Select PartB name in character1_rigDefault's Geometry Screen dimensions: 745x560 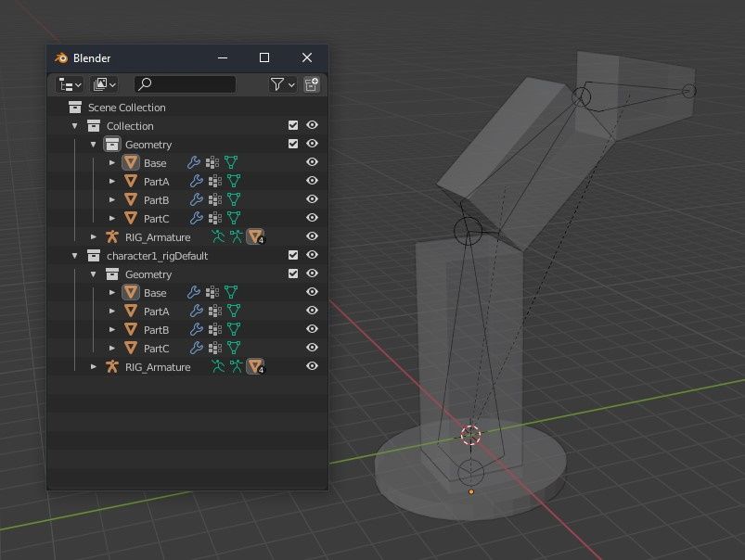[x=156, y=330]
